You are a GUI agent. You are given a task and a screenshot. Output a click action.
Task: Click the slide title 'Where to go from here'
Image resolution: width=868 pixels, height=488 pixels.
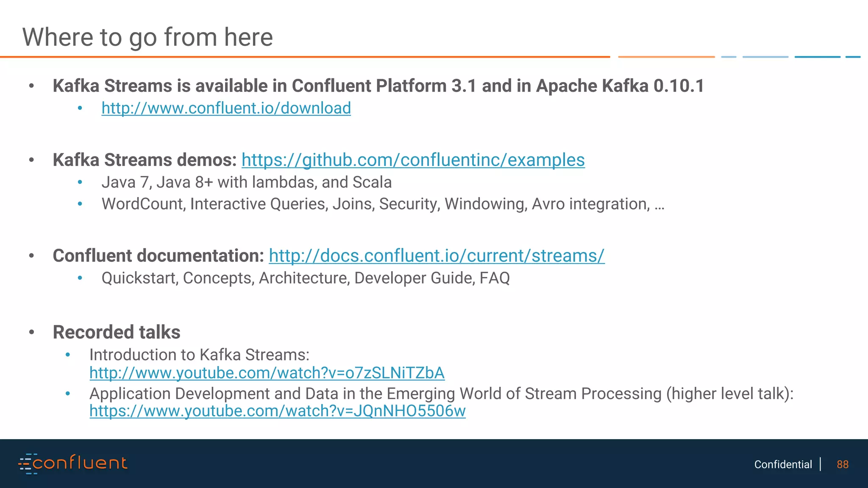pyautogui.click(x=147, y=37)
